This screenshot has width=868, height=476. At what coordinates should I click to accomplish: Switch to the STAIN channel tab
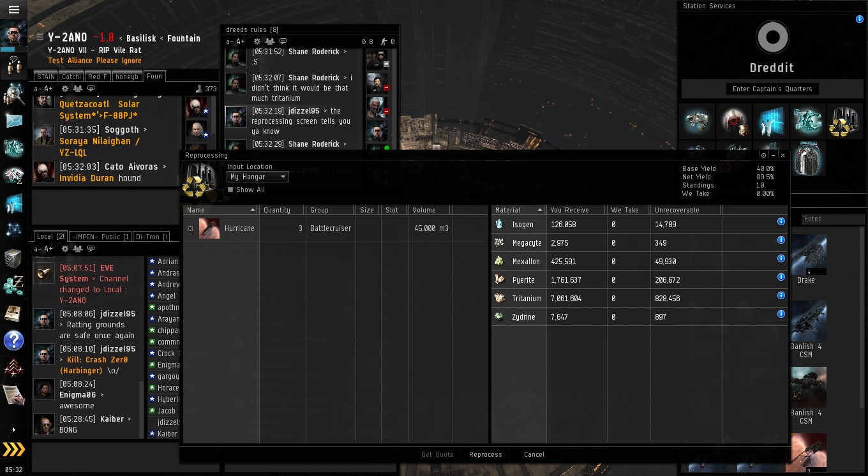[x=45, y=77]
